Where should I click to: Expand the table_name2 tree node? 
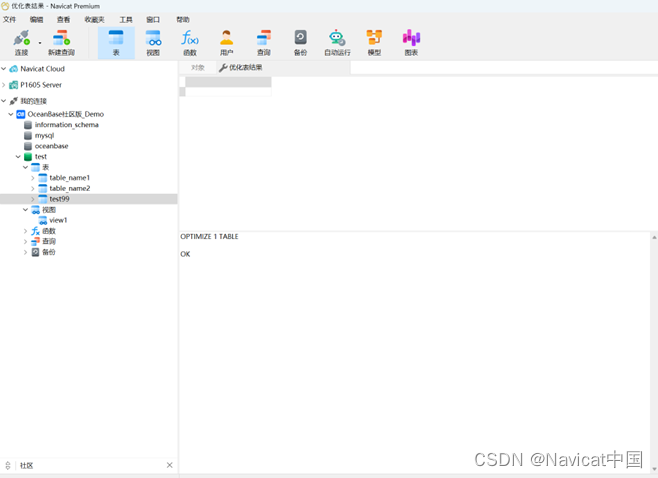[33, 188]
